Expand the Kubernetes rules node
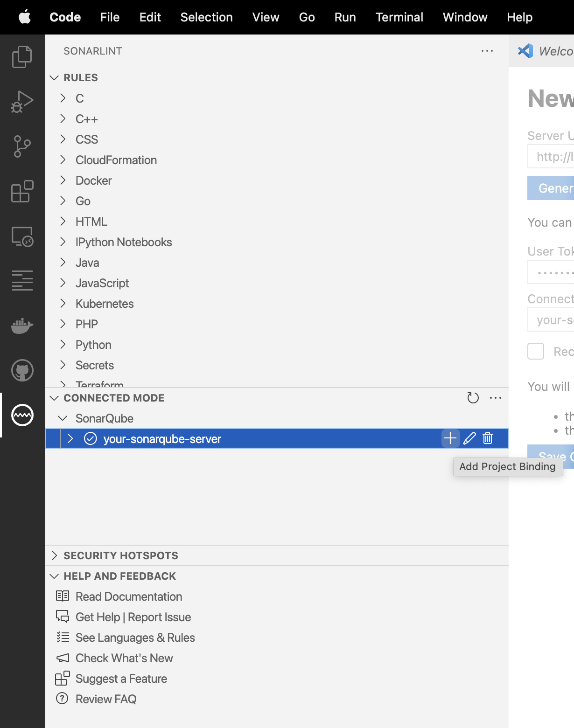 tap(63, 304)
